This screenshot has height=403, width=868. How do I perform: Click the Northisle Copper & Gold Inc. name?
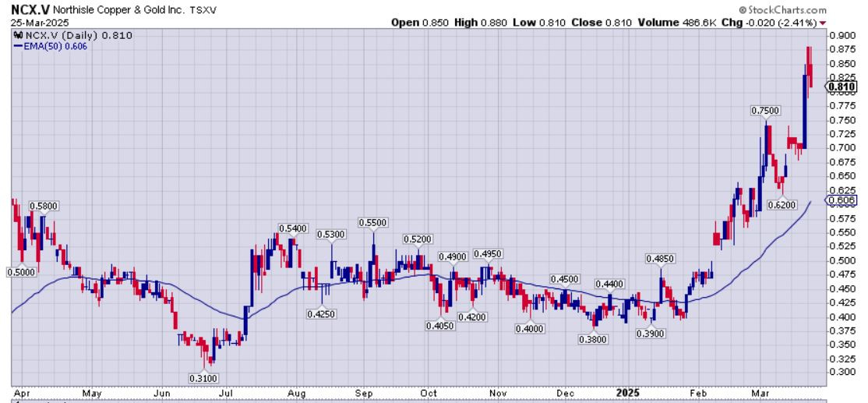[x=120, y=10]
